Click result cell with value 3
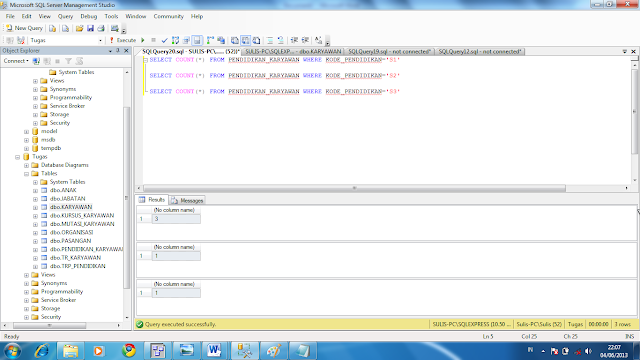Viewport: 640px width, 360px height. click(176, 219)
